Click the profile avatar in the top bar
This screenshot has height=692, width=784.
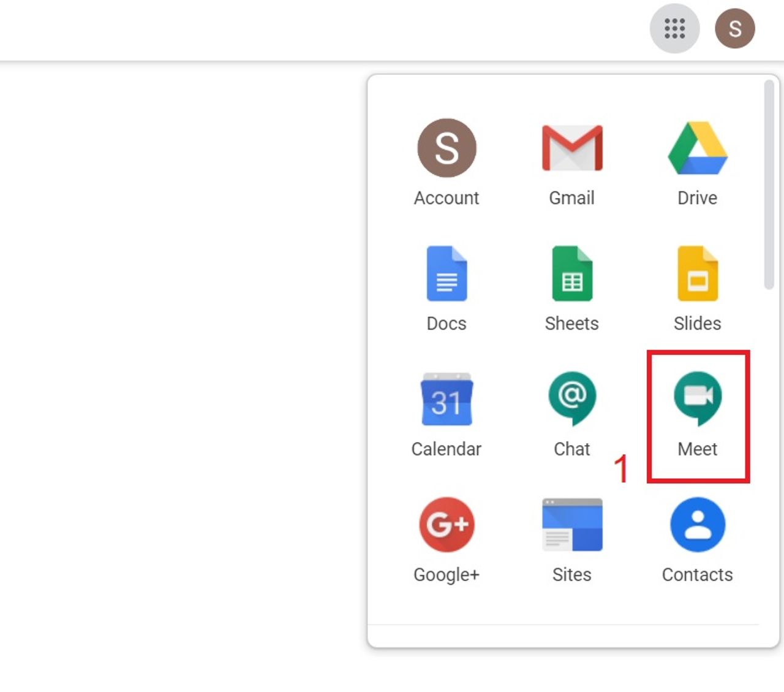pos(734,28)
